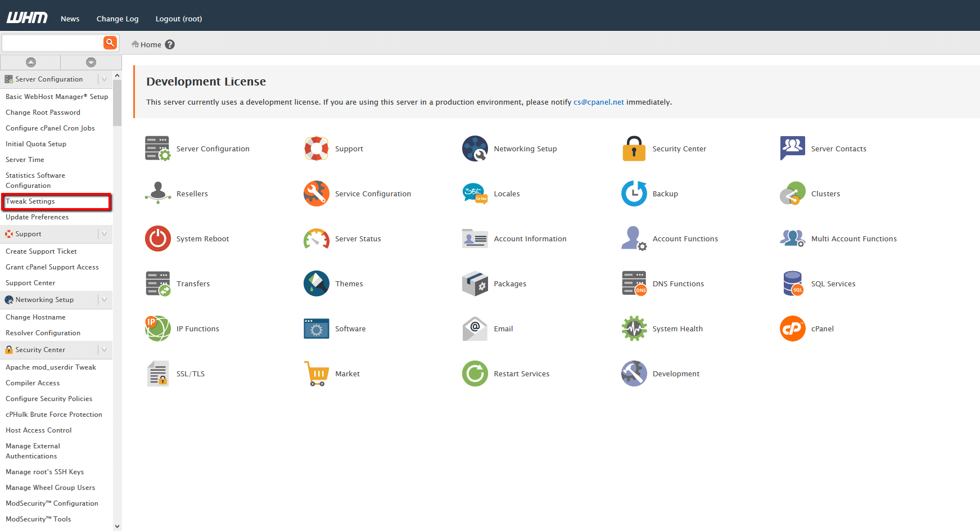Open the Locales speech bubble icon
980x531 pixels.
(x=475, y=193)
